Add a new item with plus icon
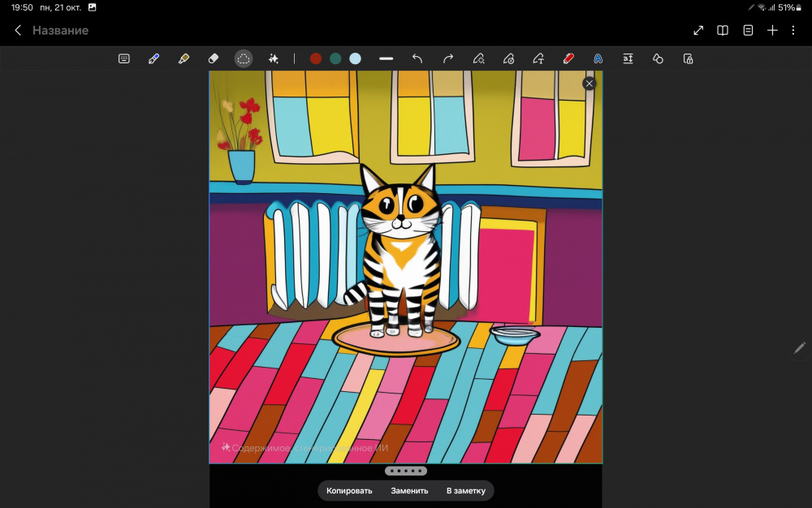Screen dimensions: 812x508 coord(773,31)
